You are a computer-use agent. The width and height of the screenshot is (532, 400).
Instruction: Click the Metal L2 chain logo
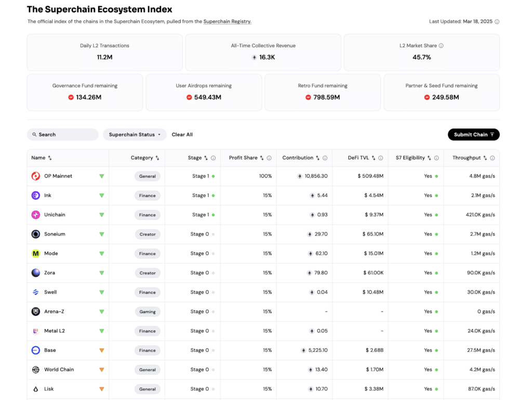coord(36,331)
